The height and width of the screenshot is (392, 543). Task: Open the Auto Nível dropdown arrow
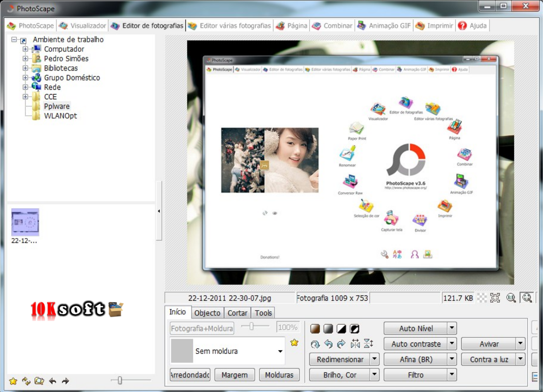452,328
